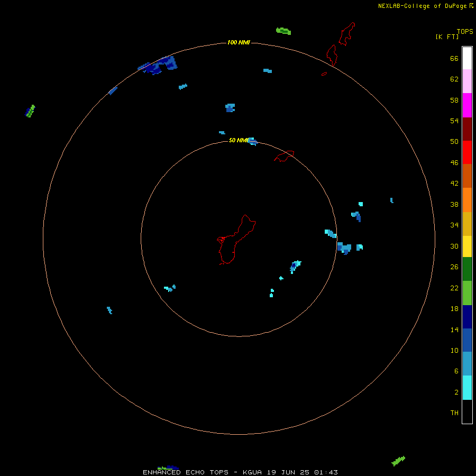Screen dimensions: 476x476
Task: Click the gold legend color band
Action: click(x=467, y=224)
